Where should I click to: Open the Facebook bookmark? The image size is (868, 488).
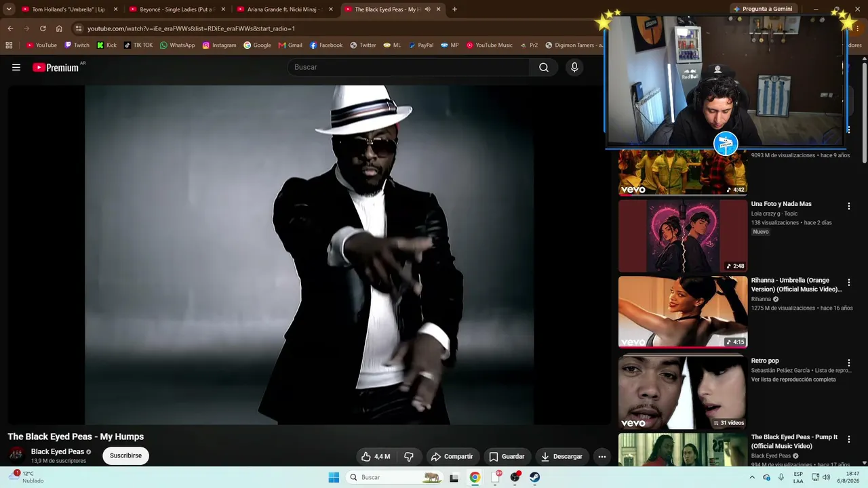click(x=326, y=45)
